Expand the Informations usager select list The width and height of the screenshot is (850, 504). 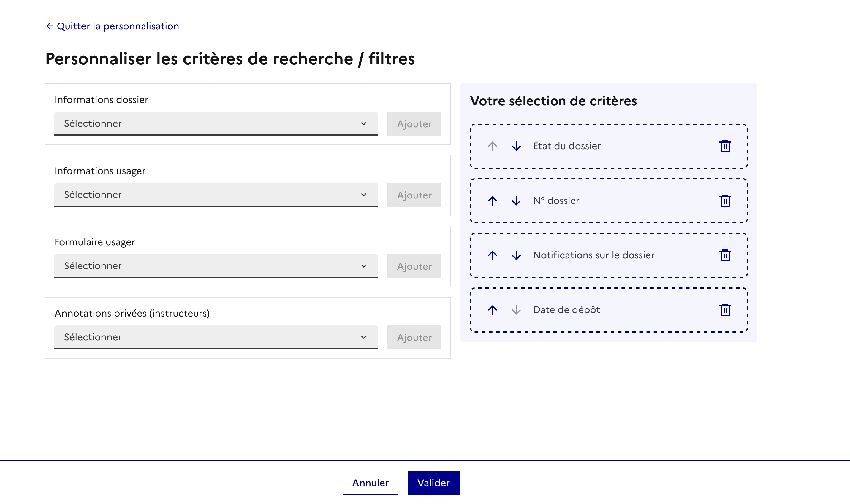tap(216, 195)
